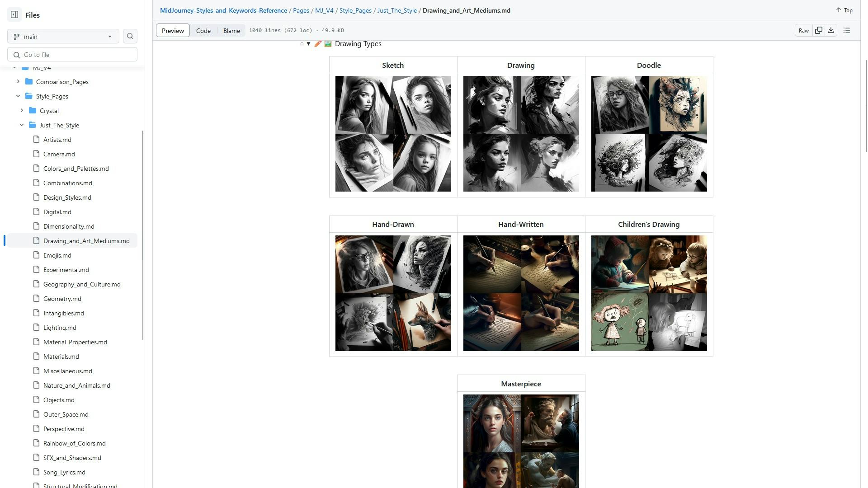This screenshot has width=868, height=488.
Task: Collapse the Drawing Types disclosure triangle
Action: click(308, 44)
